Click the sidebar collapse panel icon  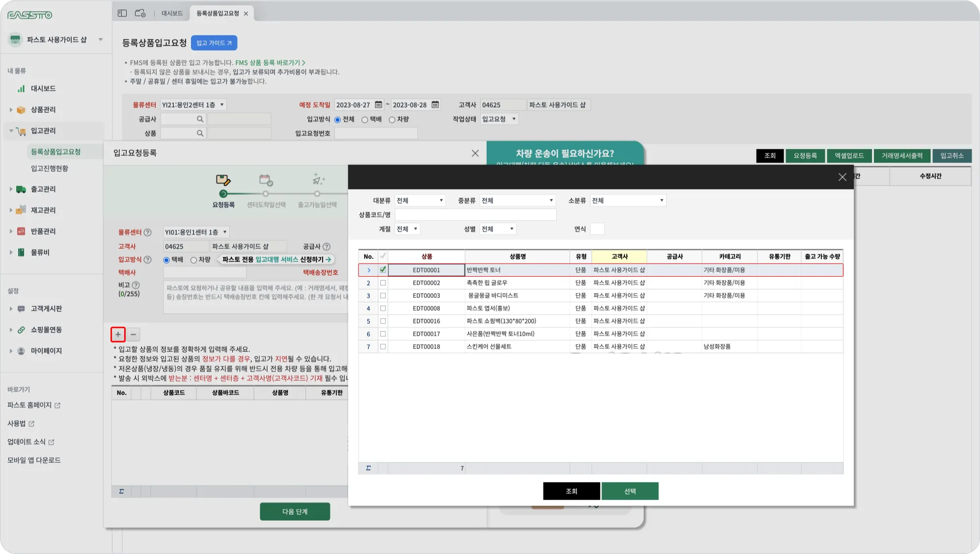pos(122,13)
